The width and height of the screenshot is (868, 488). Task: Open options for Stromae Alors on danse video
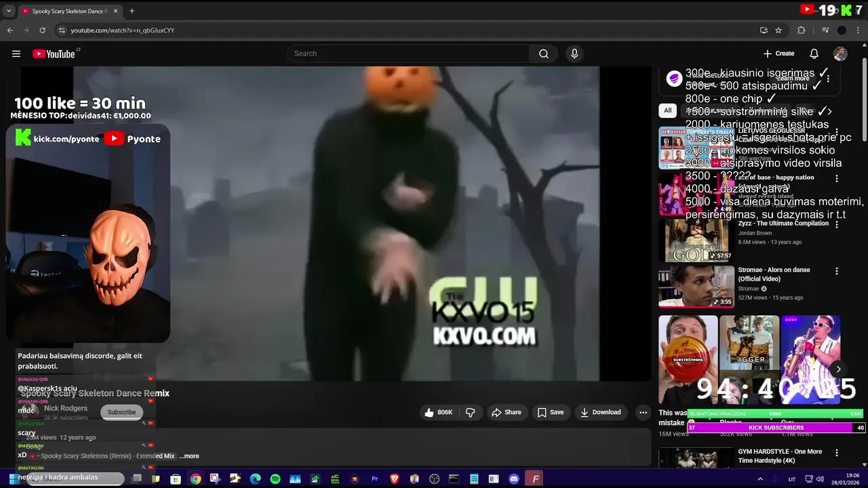coord(836,271)
